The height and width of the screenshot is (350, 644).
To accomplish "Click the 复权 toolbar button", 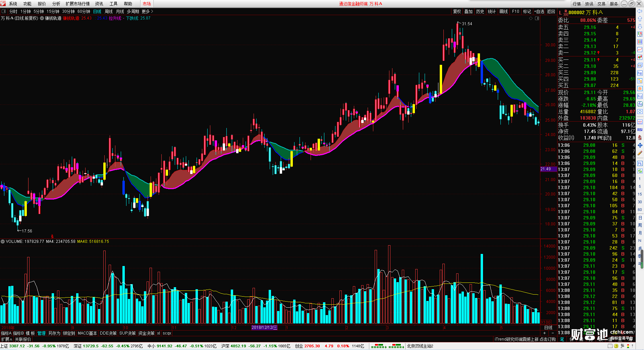I will coord(457,11).
